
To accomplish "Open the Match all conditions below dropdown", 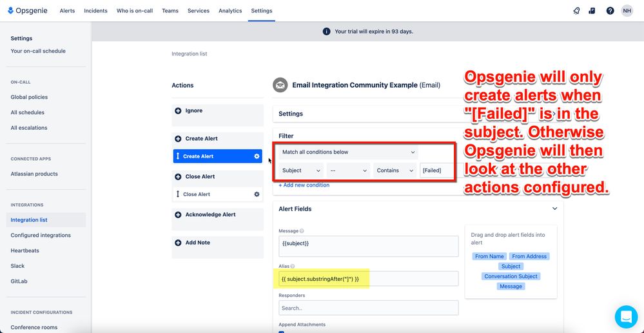I will click(348, 152).
